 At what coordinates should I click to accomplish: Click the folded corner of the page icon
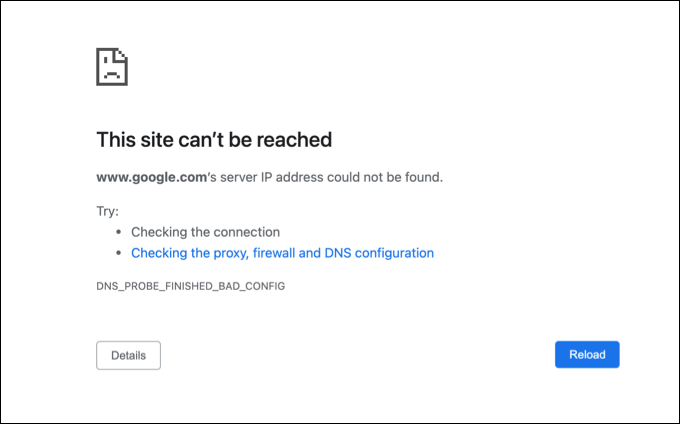122,54
